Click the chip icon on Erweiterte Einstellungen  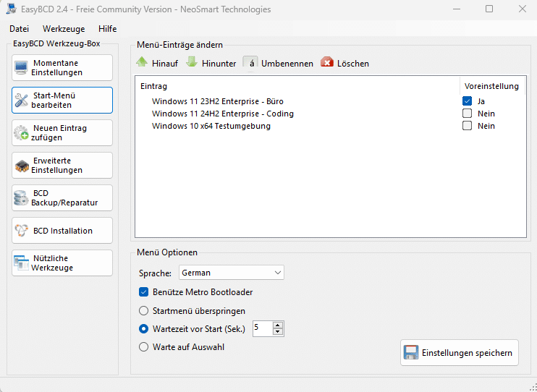(22, 166)
